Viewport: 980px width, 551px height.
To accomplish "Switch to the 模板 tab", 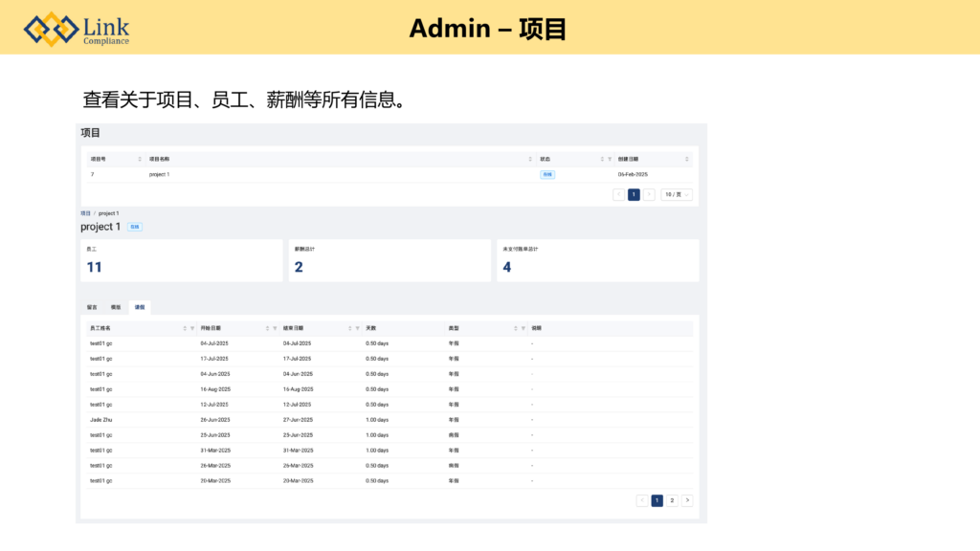I will (116, 308).
